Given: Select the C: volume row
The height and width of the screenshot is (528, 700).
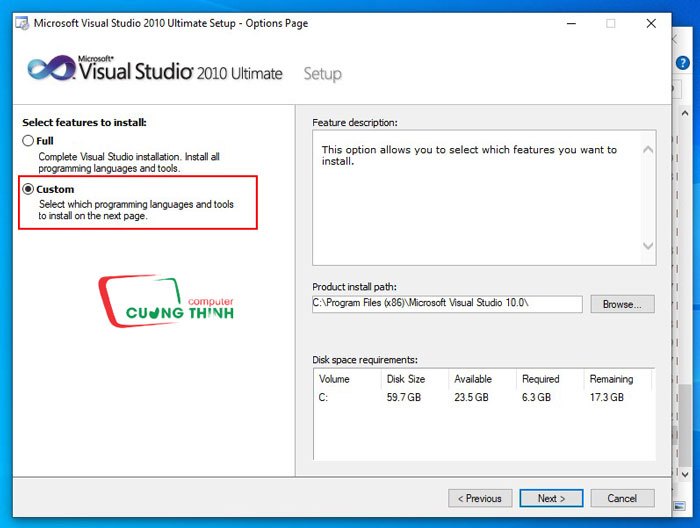Looking at the screenshot, I should 483,397.
